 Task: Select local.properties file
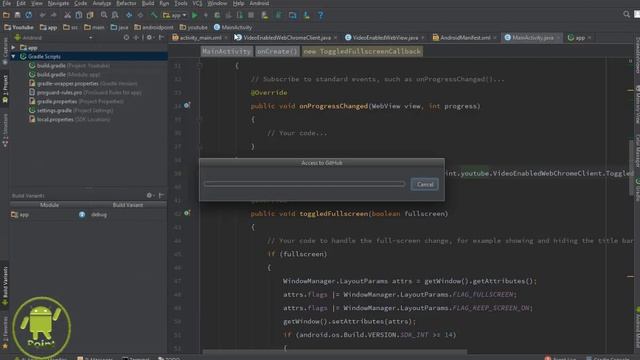(69, 119)
